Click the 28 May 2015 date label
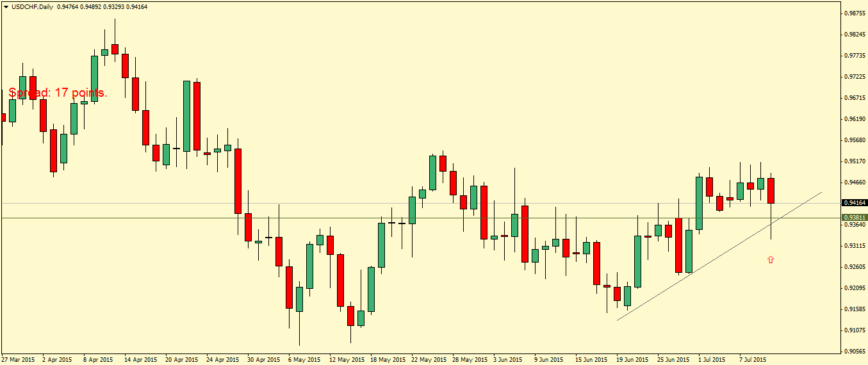 point(470,359)
